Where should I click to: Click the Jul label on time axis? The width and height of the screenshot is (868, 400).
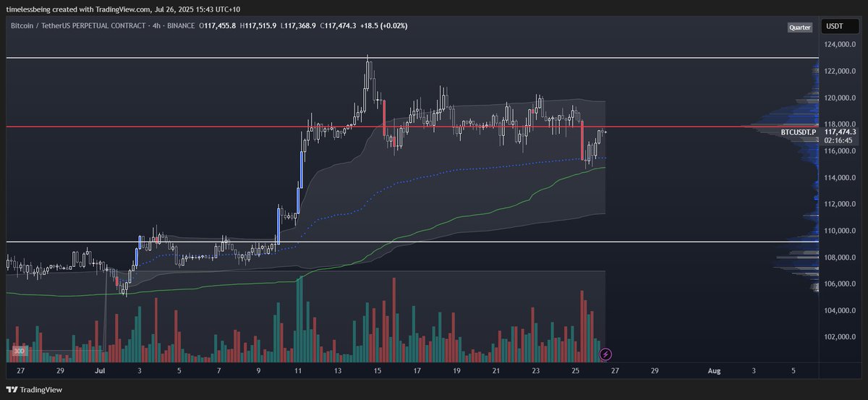[x=100, y=370]
